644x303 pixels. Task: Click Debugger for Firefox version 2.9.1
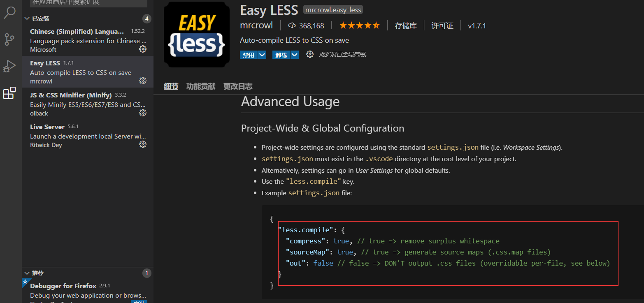tap(105, 286)
